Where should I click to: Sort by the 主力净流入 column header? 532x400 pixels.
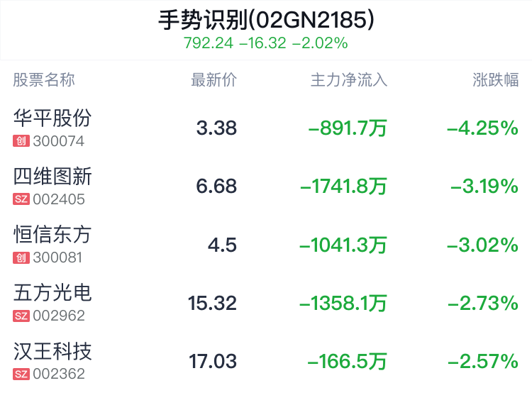(349, 80)
